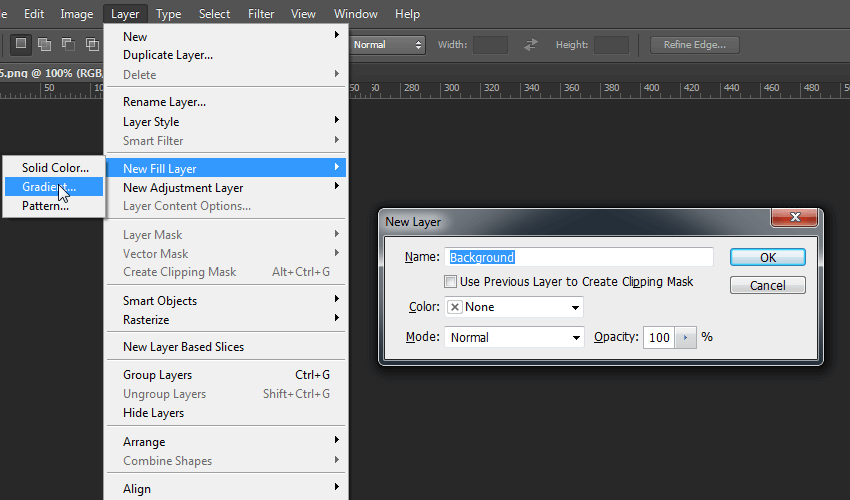
Task: Select the New selection mode icon
Action: [x=19, y=44]
